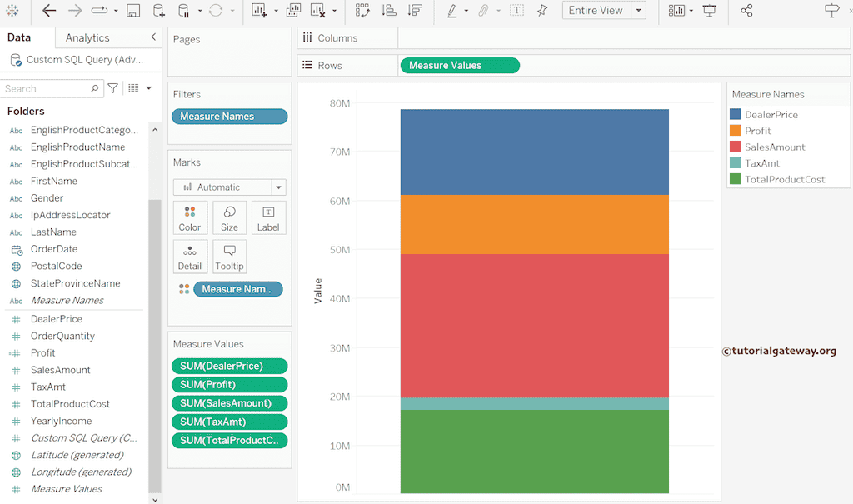Swap rows and columns using toolbar icon

(x=362, y=11)
